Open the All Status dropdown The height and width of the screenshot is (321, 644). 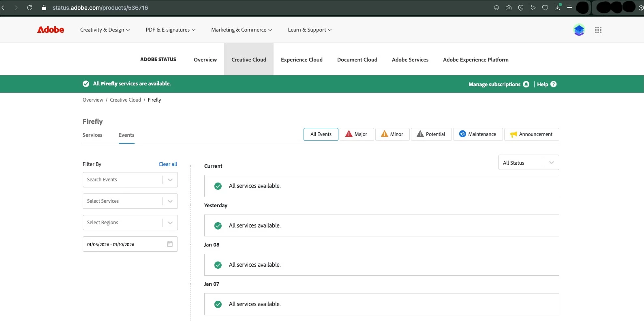528,163
